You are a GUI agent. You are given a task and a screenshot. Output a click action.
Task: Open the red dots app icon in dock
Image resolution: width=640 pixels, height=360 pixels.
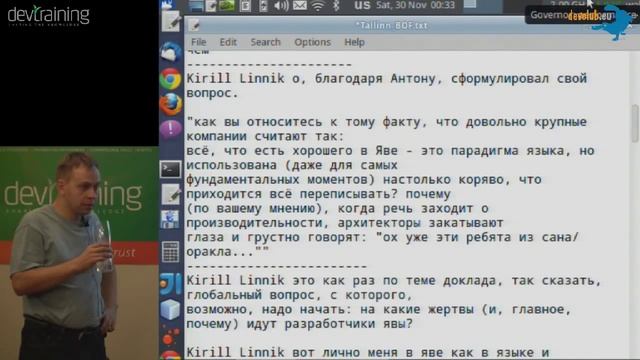tap(171, 336)
